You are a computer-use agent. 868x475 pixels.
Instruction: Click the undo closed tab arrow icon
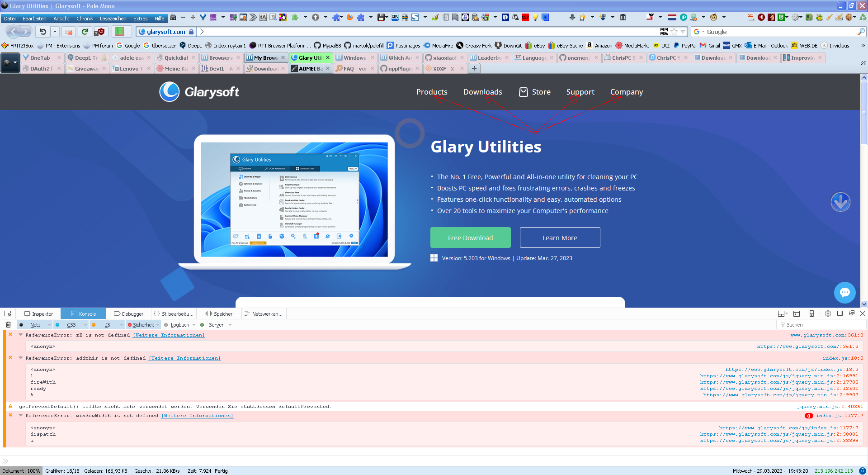point(43,32)
